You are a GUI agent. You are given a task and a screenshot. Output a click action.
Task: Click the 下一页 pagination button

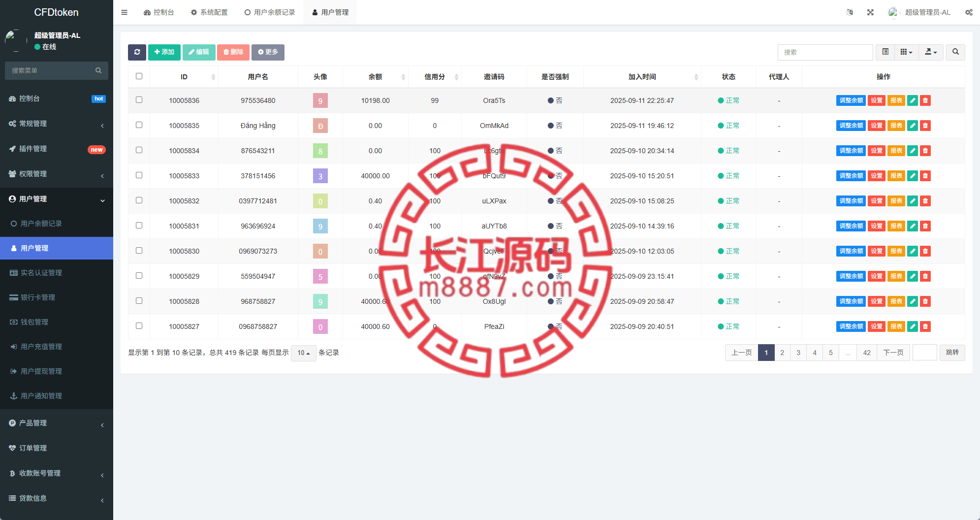tap(893, 353)
